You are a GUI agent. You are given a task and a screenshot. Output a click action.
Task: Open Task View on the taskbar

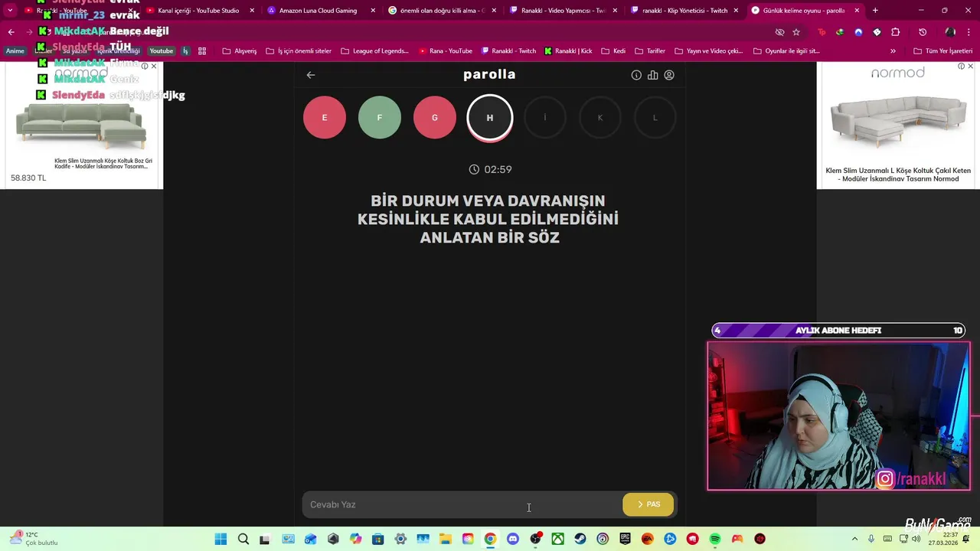tap(265, 539)
